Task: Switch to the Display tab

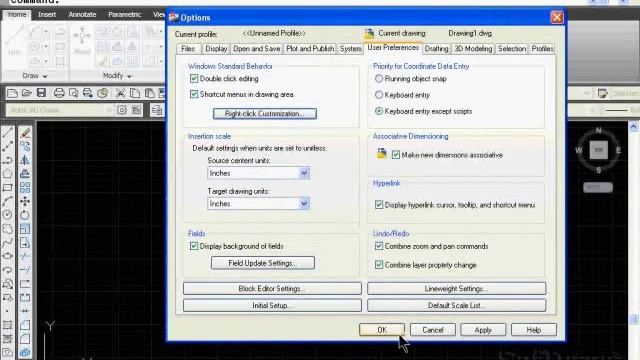Action: (216, 49)
